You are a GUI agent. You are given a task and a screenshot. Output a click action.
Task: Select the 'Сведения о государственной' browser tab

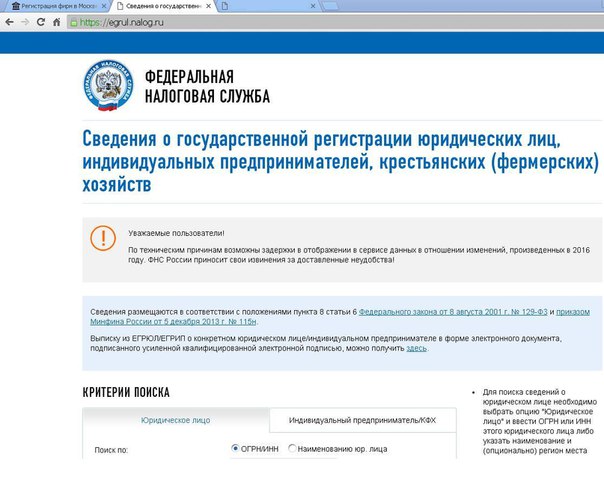(163, 6)
